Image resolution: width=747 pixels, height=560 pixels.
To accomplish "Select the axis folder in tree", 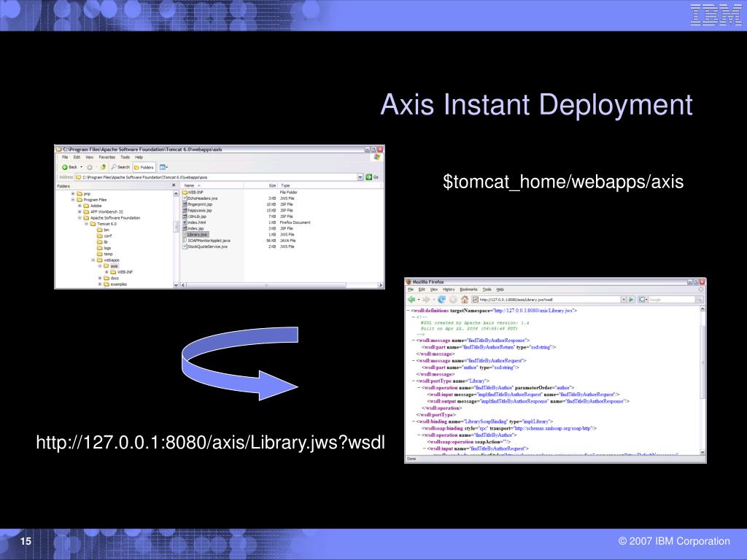I will (x=111, y=266).
